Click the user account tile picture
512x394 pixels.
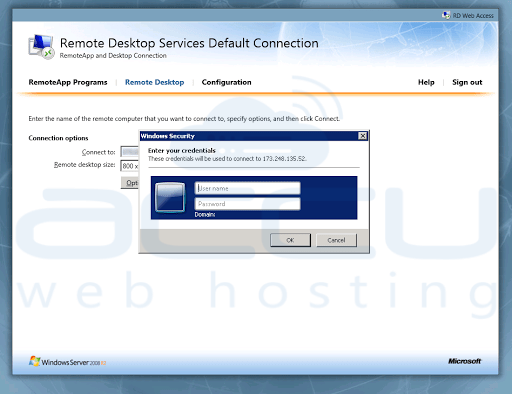[170, 197]
